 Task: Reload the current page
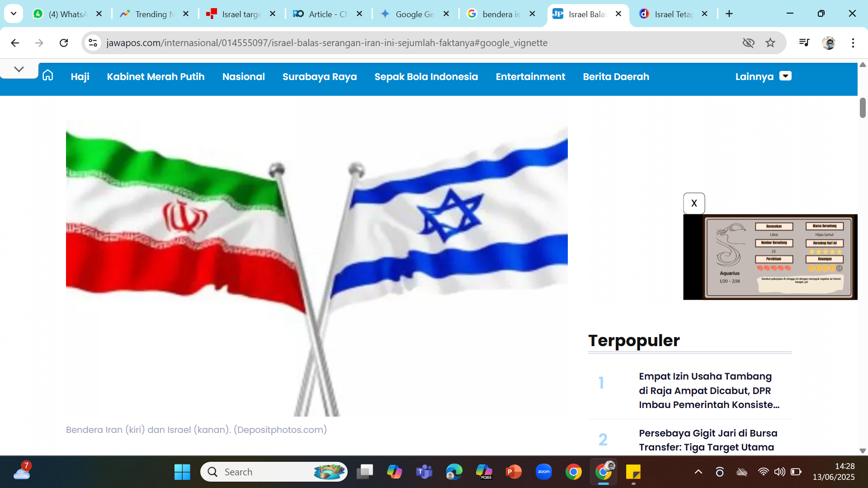click(x=64, y=42)
